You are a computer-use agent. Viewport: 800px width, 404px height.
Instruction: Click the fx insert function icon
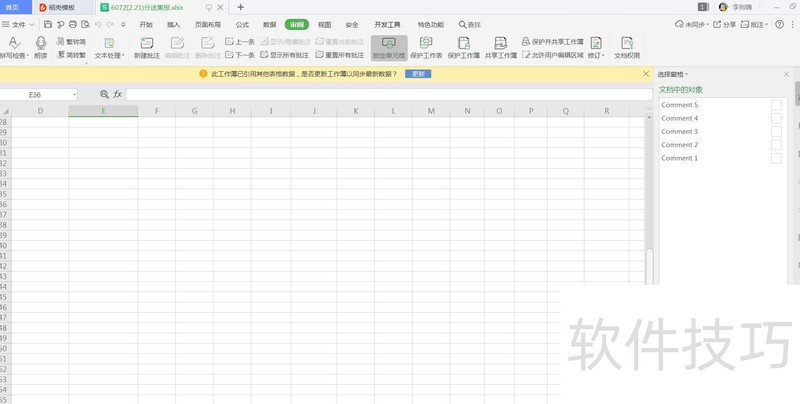pos(117,94)
